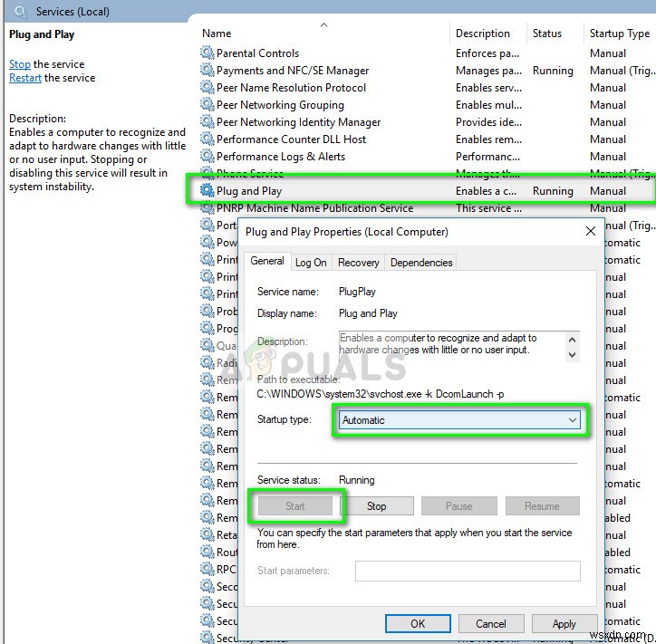Screen dimensions: 656x644
Task: Click the Services (Local) header icon
Action: point(21,11)
